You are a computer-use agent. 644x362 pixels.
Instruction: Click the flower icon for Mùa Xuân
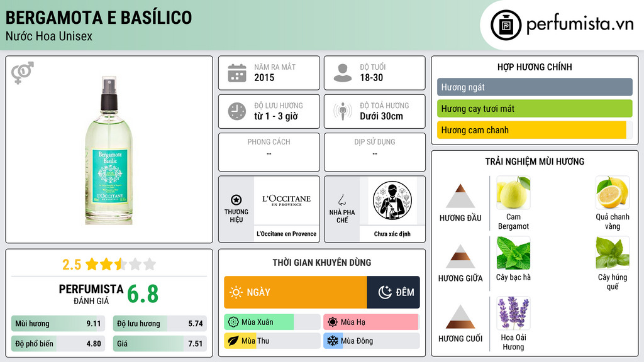[233, 322]
